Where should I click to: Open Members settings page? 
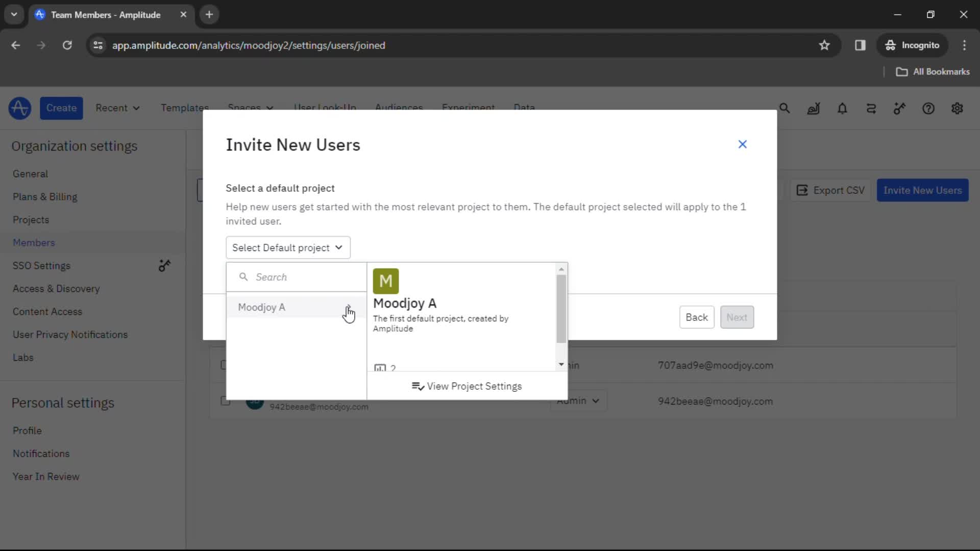coord(34,243)
